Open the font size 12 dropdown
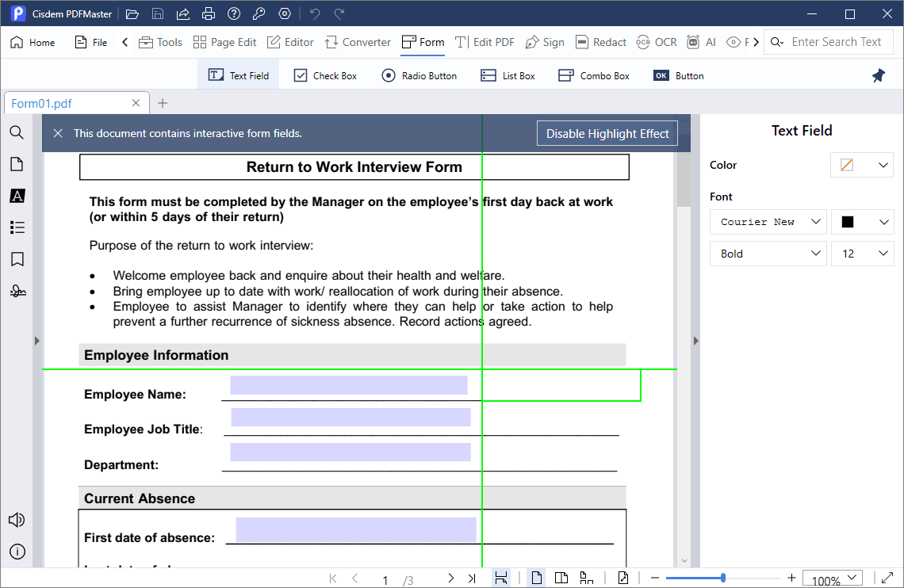The width and height of the screenshot is (904, 588). pyautogui.click(x=862, y=254)
